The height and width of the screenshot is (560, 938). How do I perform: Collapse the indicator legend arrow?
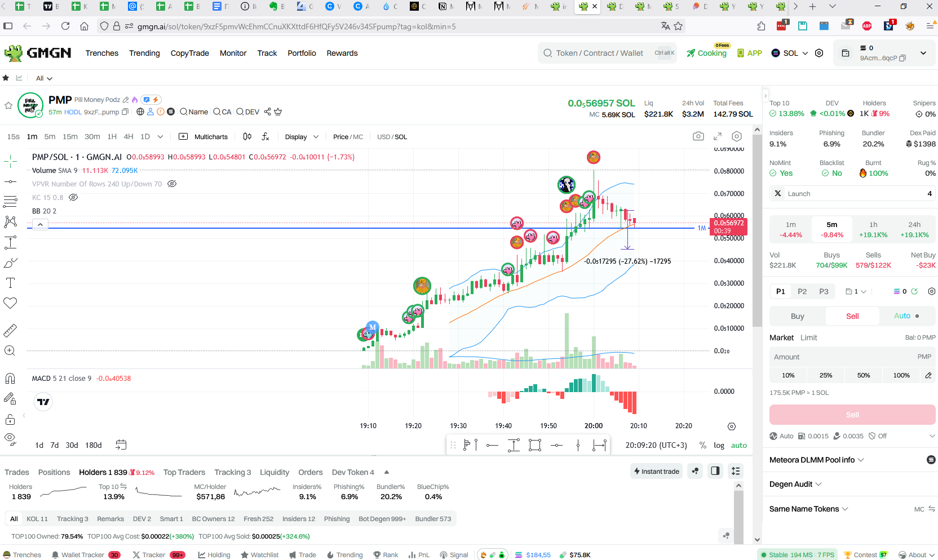tap(41, 225)
